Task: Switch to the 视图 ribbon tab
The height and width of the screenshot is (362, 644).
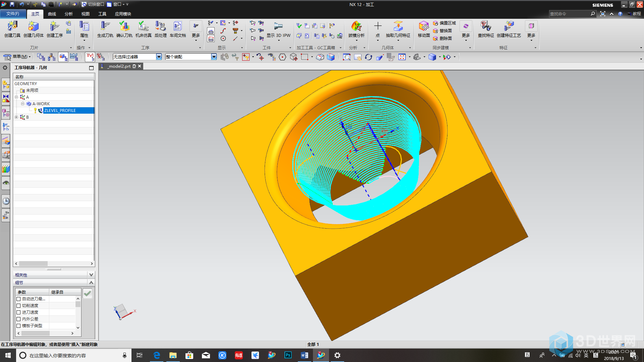Action: point(86,14)
